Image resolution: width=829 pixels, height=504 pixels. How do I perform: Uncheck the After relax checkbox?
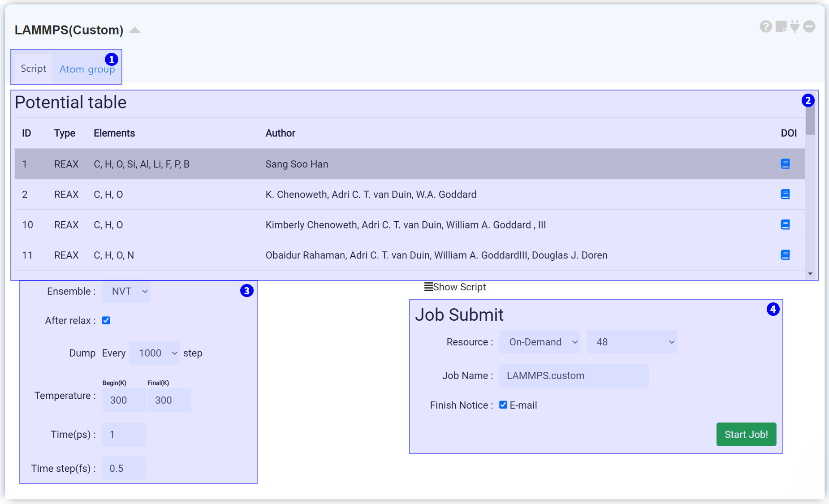(106, 321)
